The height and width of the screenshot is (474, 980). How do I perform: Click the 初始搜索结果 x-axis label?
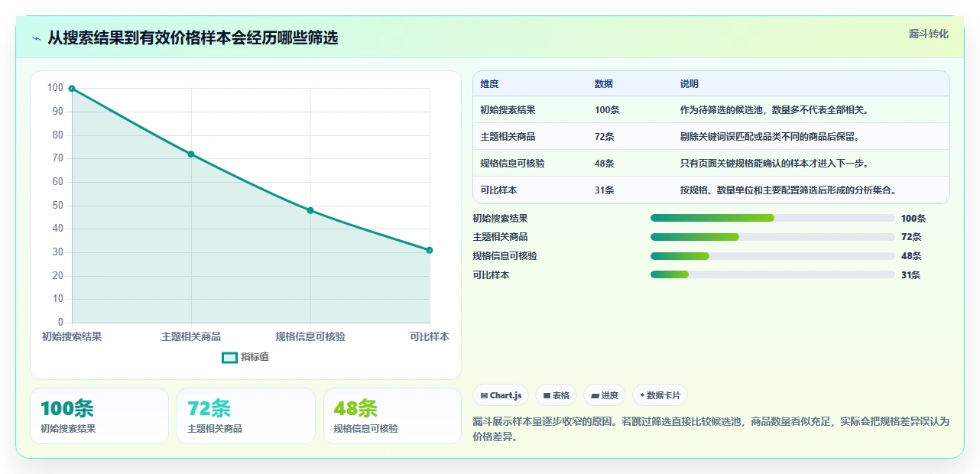72,336
